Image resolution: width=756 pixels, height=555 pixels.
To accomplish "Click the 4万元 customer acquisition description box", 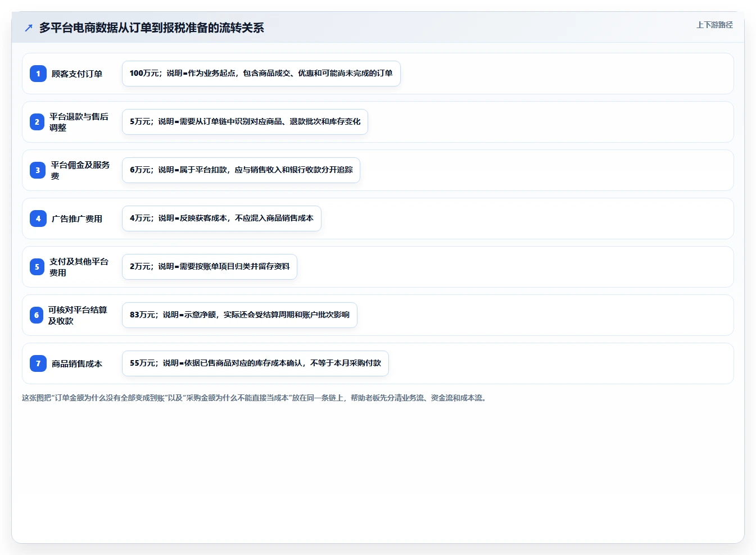I will 221,219.
